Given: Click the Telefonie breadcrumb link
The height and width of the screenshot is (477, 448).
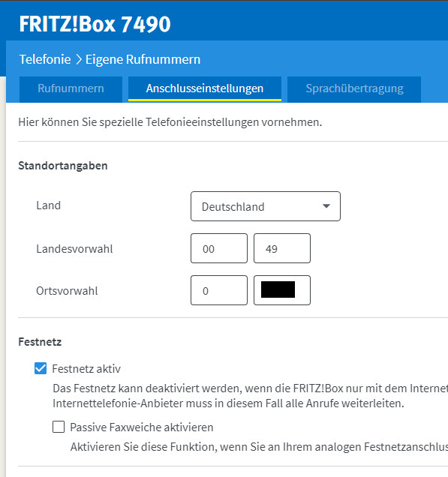Looking at the screenshot, I should [x=45, y=59].
